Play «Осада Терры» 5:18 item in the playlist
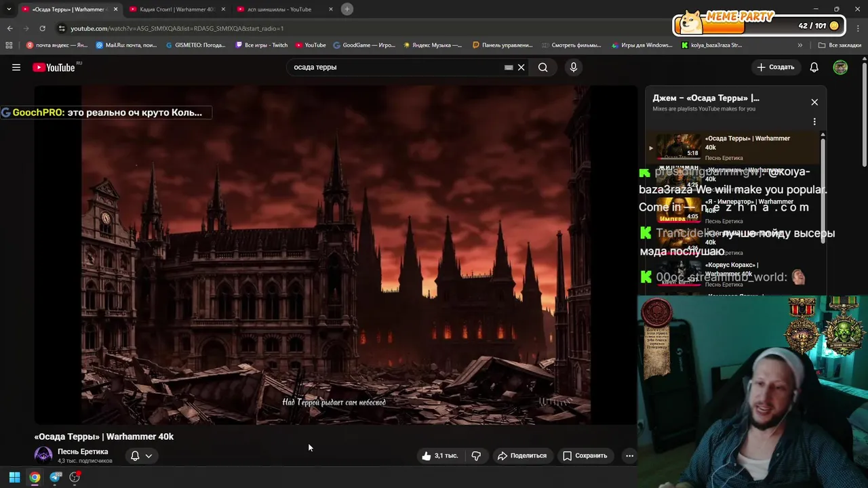This screenshot has height=488, width=868. (733, 148)
